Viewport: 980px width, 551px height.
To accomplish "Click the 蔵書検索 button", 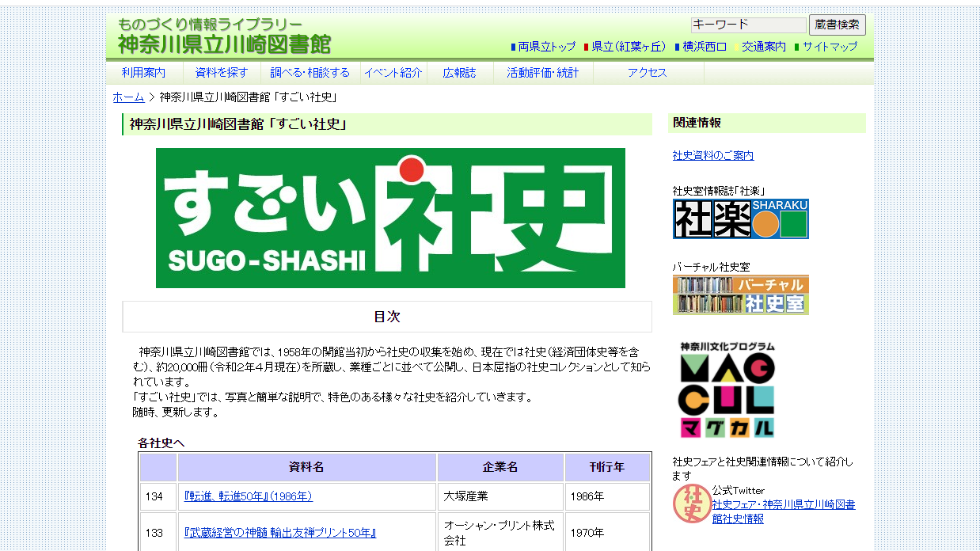I will point(838,25).
